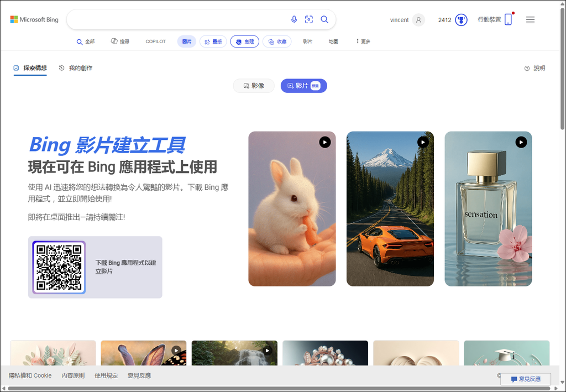Click 內容原則 footer link
The image size is (566, 392).
tap(73, 375)
